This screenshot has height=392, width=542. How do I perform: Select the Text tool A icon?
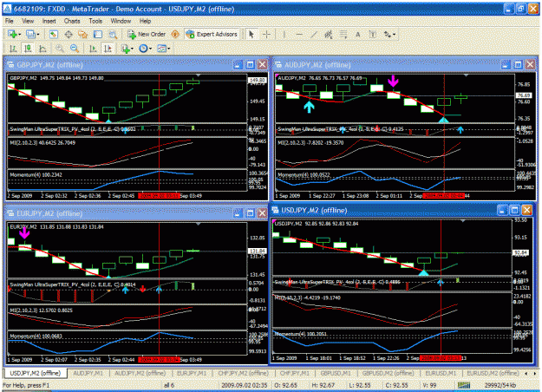358,34
